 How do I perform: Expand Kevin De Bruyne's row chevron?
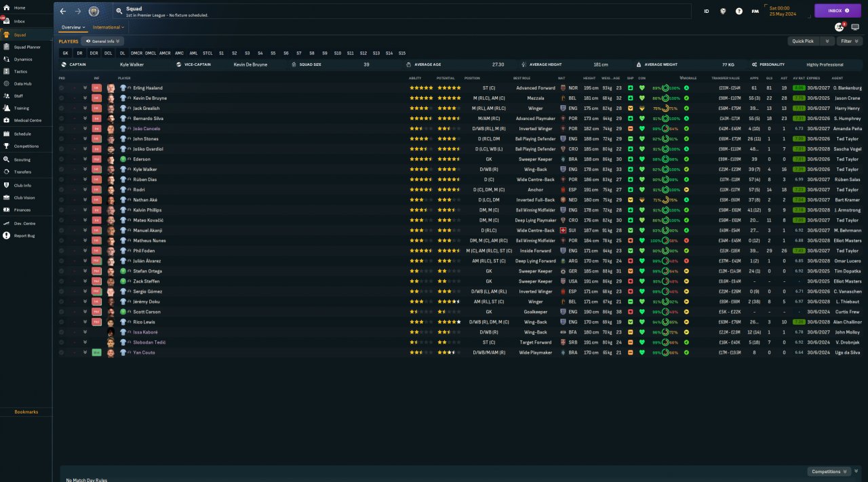[85, 98]
